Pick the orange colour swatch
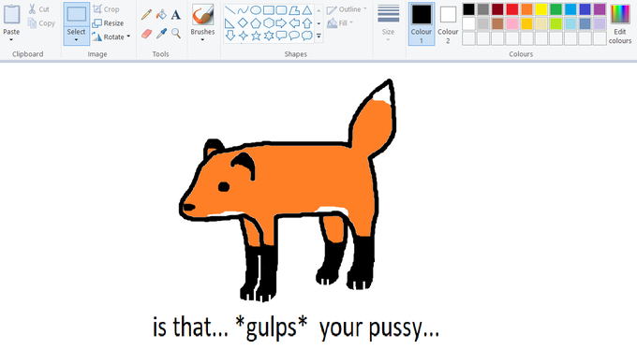 click(x=526, y=9)
